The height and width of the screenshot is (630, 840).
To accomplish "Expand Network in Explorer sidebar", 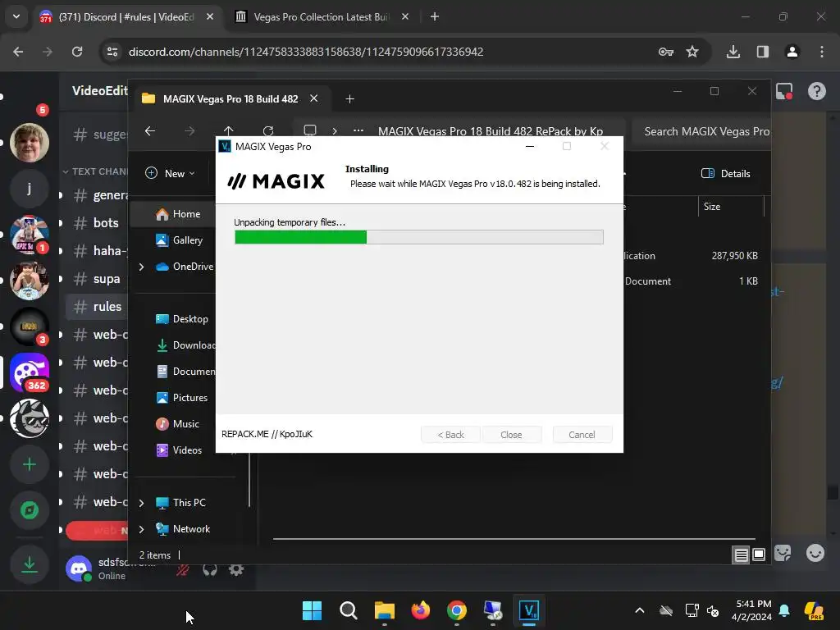I will pos(141,529).
